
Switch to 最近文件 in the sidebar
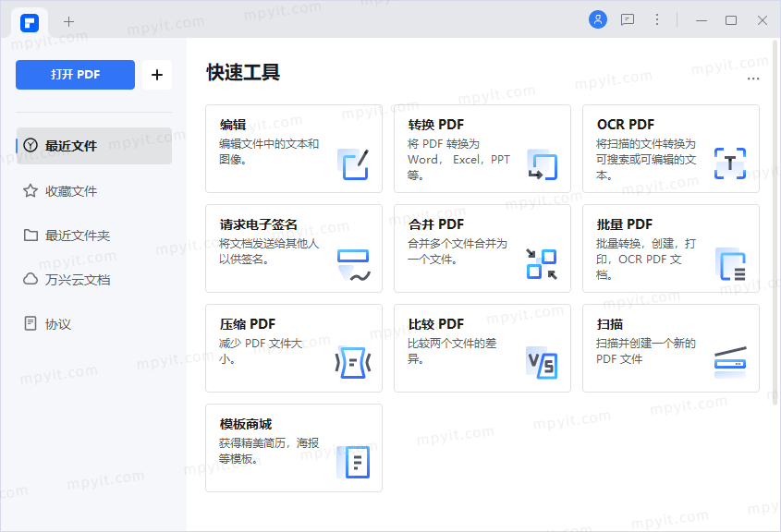coord(69,146)
